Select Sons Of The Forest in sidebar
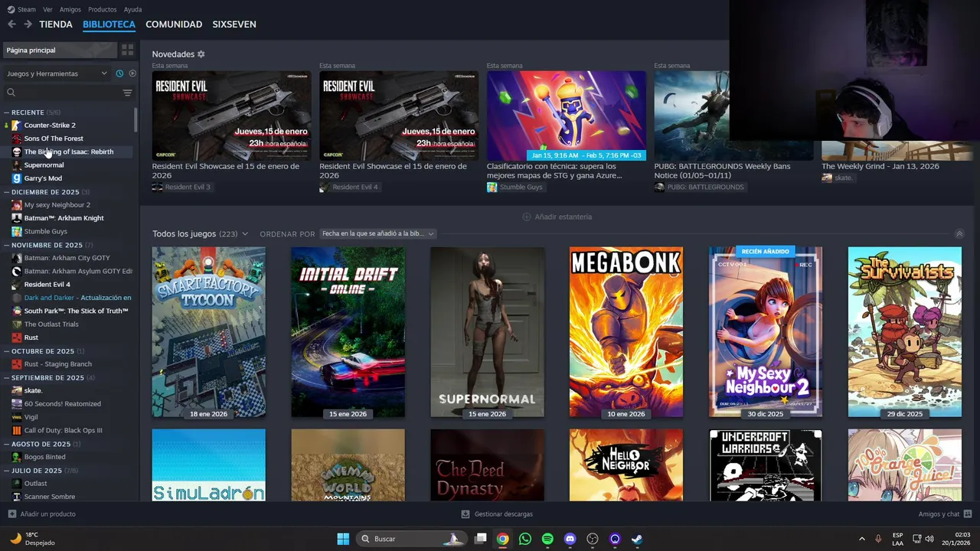The height and width of the screenshot is (551, 980). coord(54,139)
